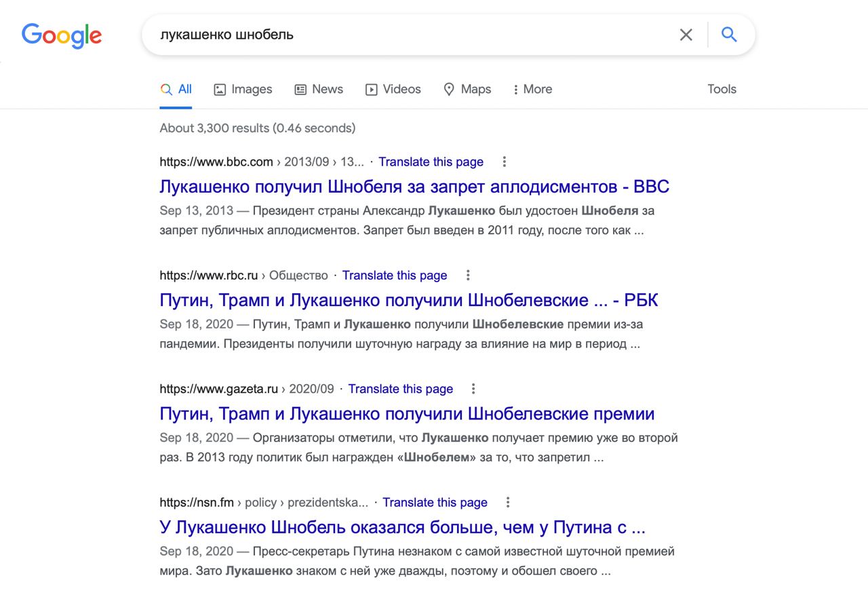
Task: Click the Videos tab play icon
Action: tap(372, 90)
